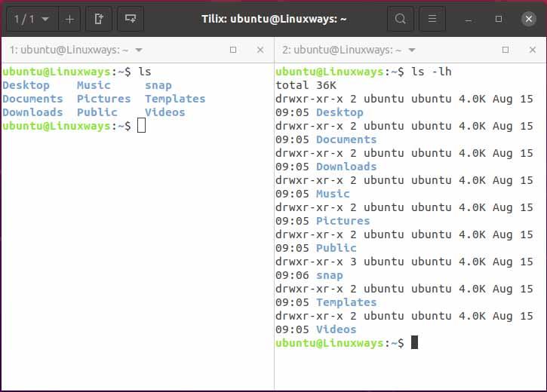The width and height of the screenshot is (547, 392).
Task: Click 'Public' in left terminal ls output
Action: coord(97,112)
